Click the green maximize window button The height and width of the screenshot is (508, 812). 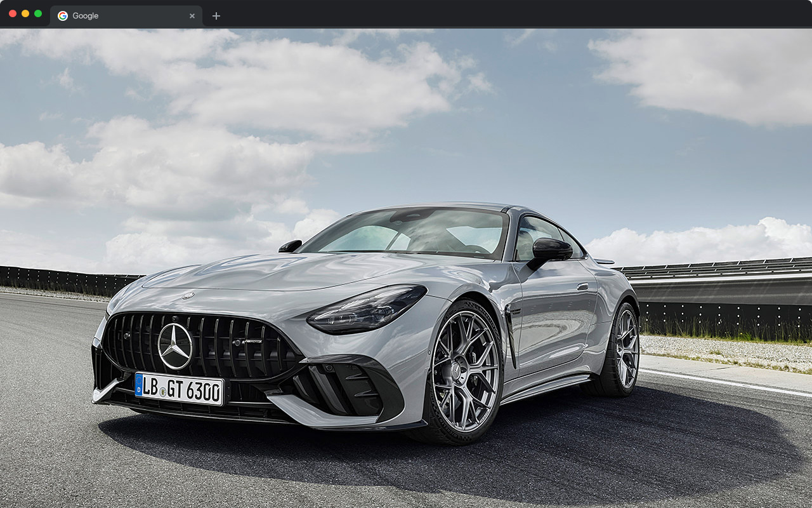(38, 13)
